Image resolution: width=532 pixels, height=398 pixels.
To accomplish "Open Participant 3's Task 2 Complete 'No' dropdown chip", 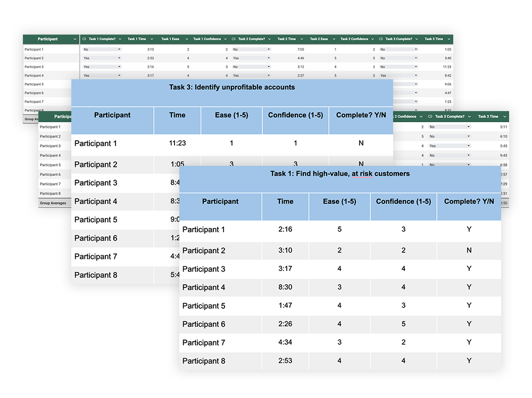I will 252,67.
